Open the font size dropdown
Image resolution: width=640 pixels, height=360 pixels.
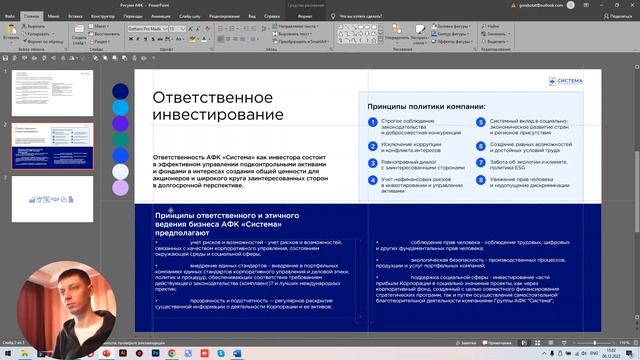[183, 29]
